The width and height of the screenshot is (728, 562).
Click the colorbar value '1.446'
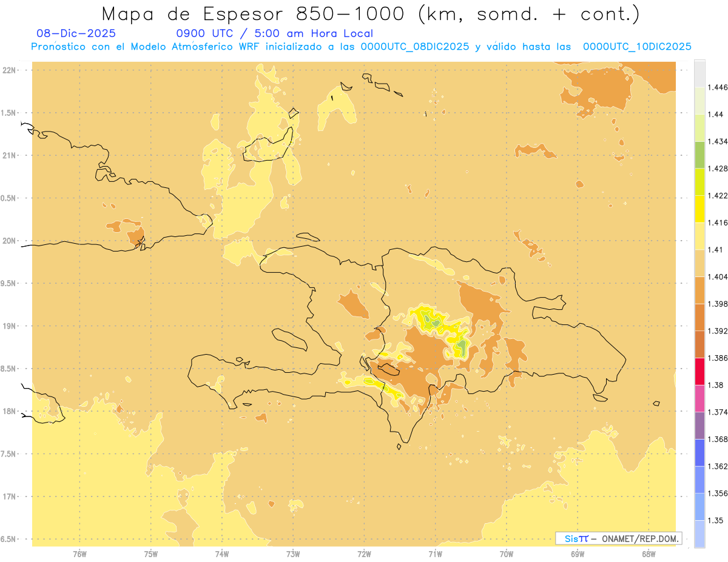717,87
